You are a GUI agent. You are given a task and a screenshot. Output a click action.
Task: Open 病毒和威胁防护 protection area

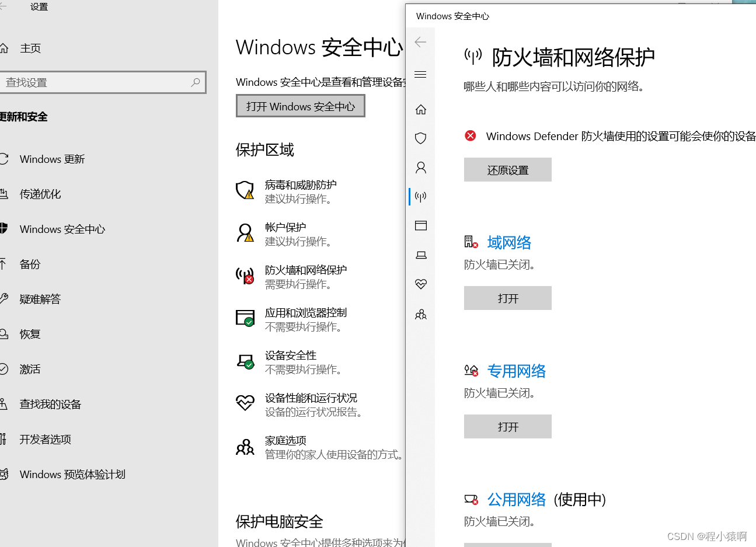coord(301,191)
